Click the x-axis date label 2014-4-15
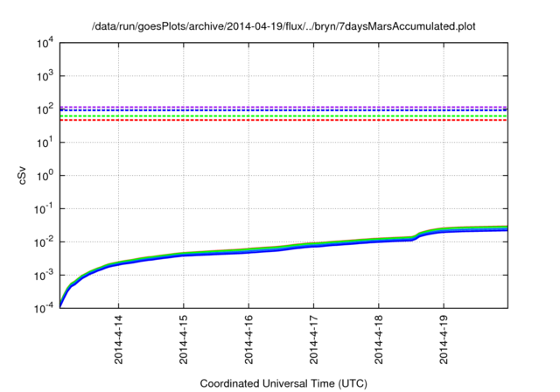560x392 pixels. (x=184, y=339)
